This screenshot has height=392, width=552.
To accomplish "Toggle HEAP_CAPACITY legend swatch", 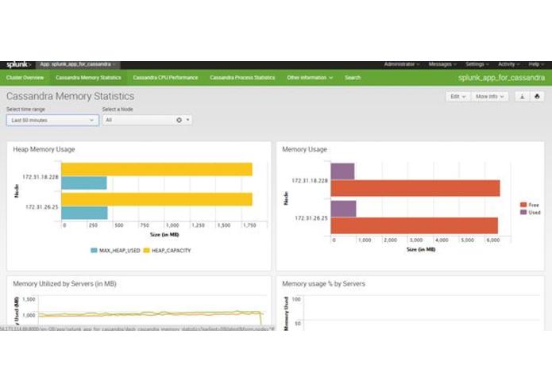I will [146, 250].
